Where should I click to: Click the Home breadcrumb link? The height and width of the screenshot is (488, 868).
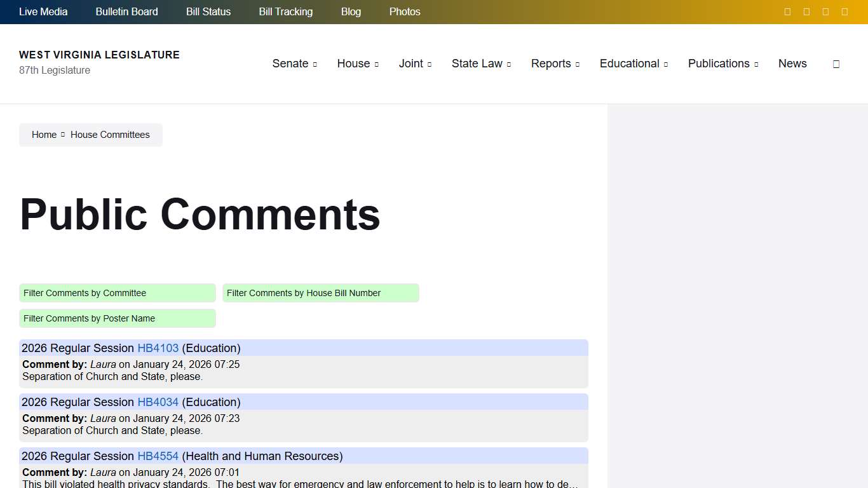(44, 135)
